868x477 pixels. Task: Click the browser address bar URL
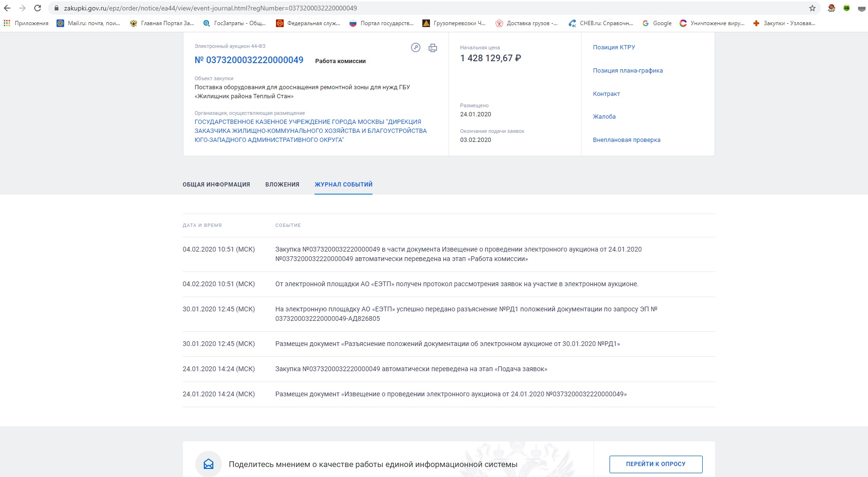coord(210,8)
